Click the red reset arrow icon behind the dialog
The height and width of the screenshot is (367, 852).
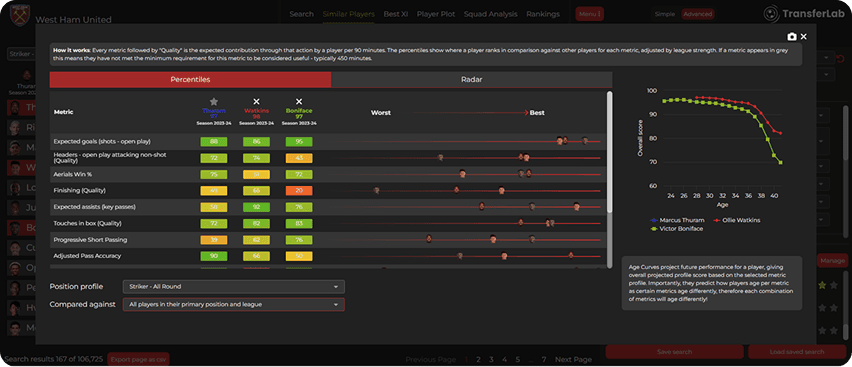[x=841, y=59]
